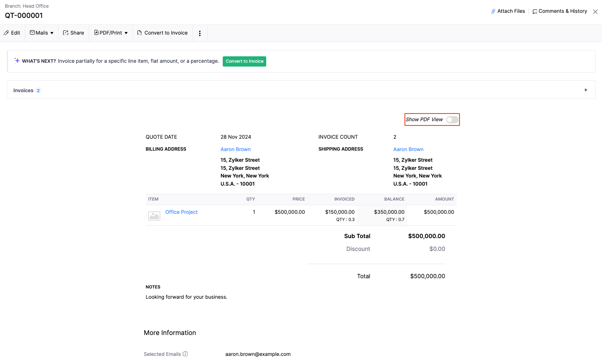Open the Invoices list showing 2 records
602x364 pixels.
23,90
